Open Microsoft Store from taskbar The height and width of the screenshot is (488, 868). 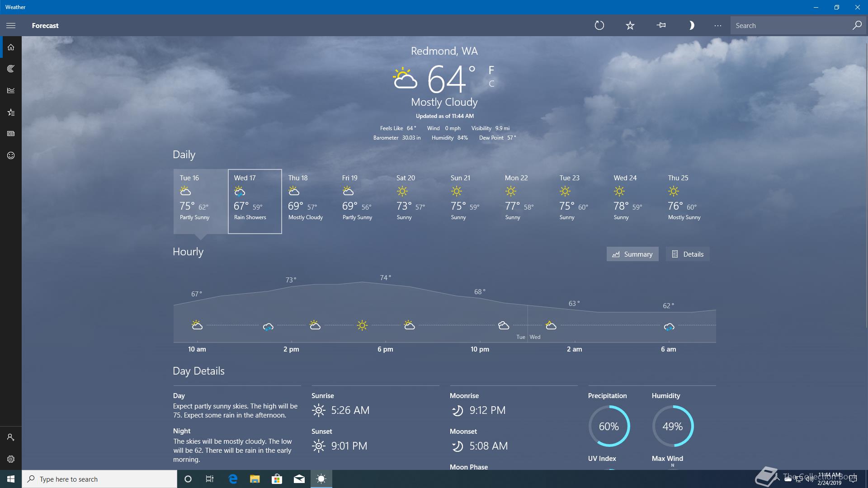pyautogui.click(x=277, y=479)
